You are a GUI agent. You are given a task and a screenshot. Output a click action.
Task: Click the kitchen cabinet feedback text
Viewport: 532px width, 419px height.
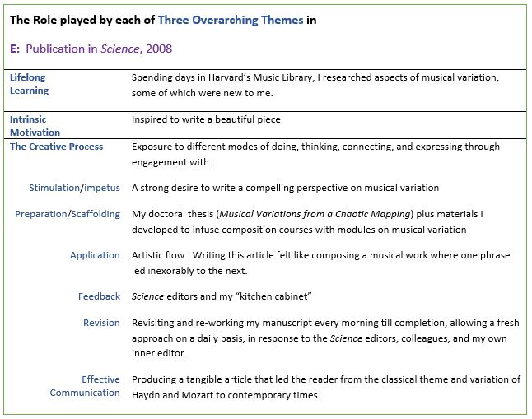222,296
